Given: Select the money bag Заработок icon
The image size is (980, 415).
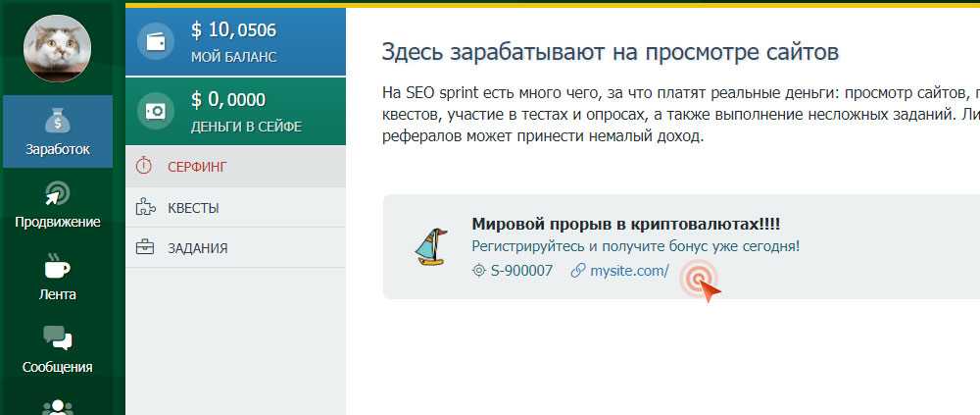Looking at the screenshot, I should click(x=57, y=120).
